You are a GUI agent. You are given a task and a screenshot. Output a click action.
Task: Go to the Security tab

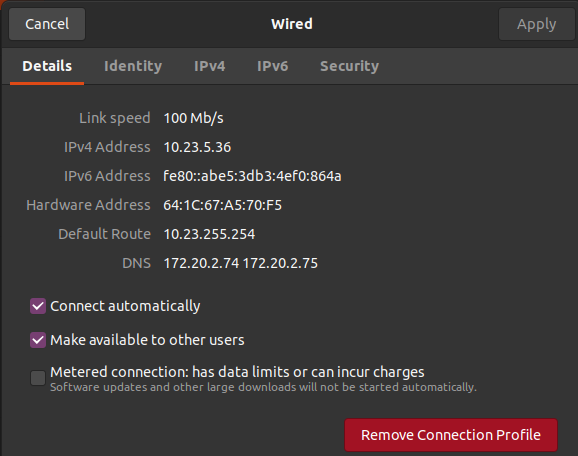pyautogui.click(x=349, y=66)
